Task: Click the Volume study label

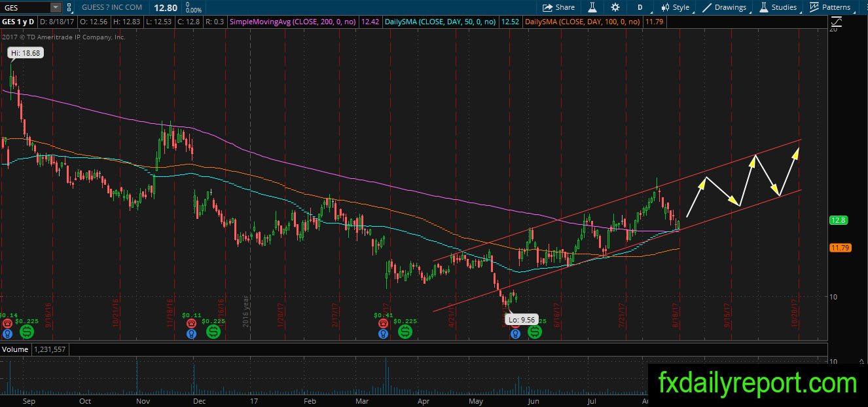Action: [15, 349]
